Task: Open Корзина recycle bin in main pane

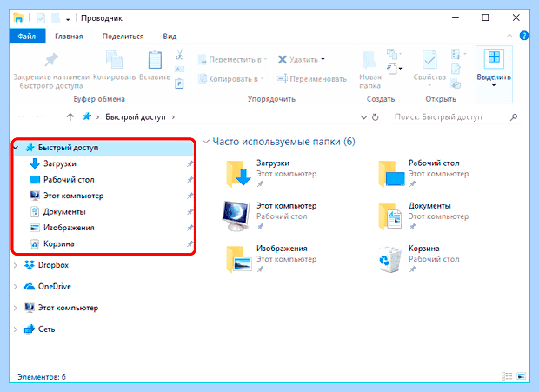Action: [389, 259]
